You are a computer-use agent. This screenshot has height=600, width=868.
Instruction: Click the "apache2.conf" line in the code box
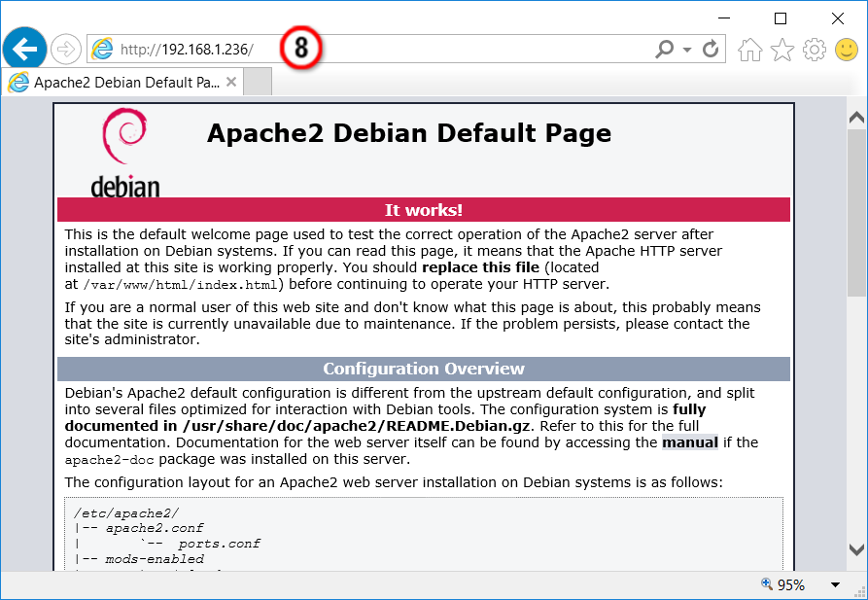tap(155, 528)
